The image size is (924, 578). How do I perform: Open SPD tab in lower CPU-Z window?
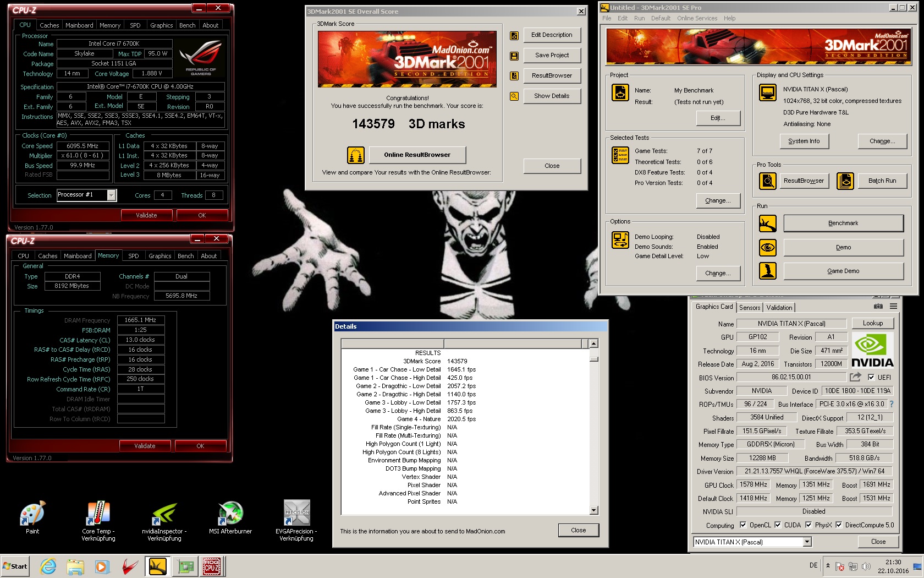click(134, 256)
